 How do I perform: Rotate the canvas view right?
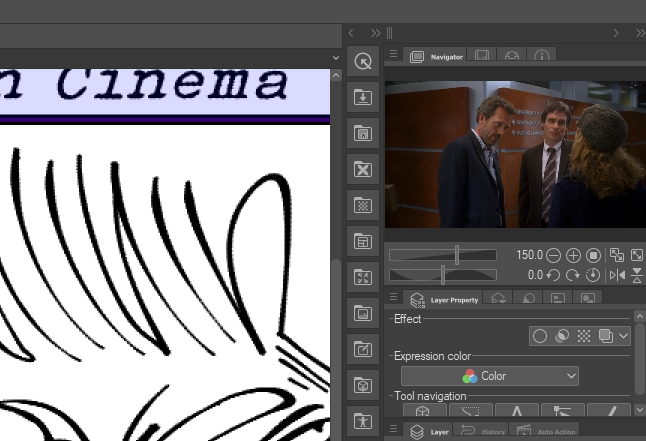click(x=574, y=275)
